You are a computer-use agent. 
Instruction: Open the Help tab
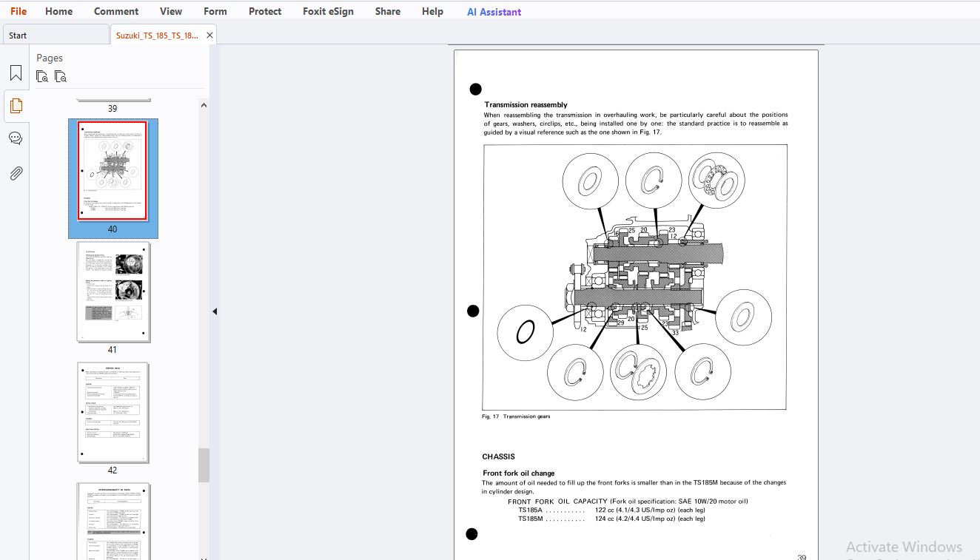coord(432,11)
